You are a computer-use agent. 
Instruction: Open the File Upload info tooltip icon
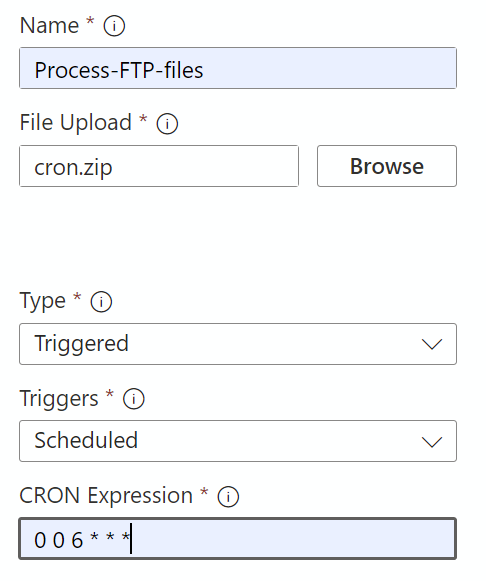167,123
